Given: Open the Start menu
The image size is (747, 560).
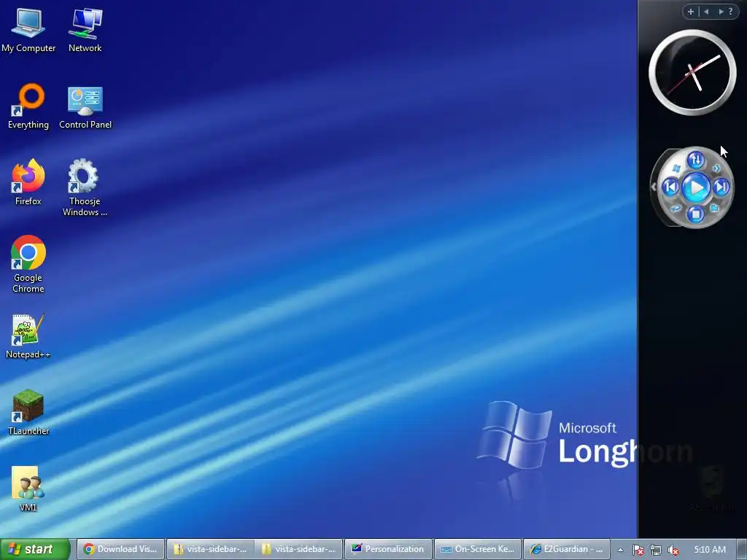Looking at the screenshot, I should coord(35,549).
